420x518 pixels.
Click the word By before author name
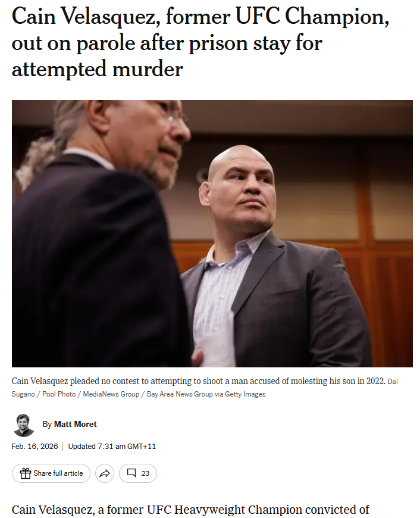click(47, 424)
